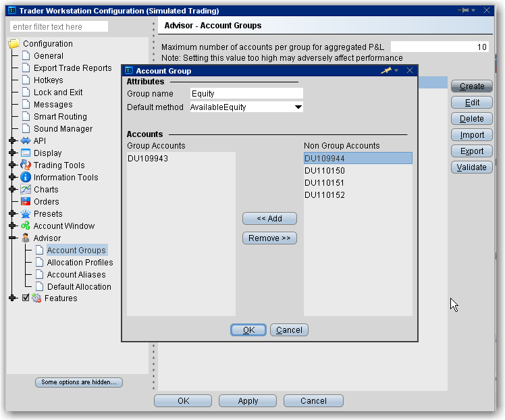The width and height of the screenshot is (505, 420).
Task: Toggle the Features checkbox
Action: point(26,298)
